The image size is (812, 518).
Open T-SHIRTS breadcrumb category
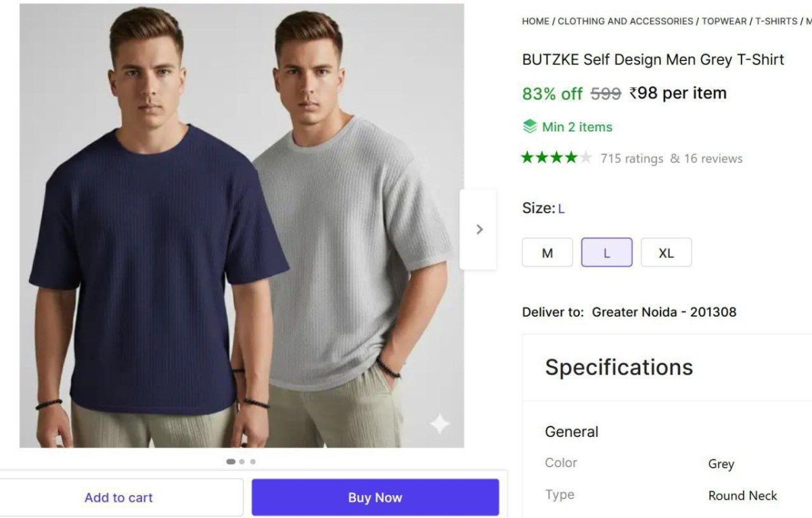[x=776, y=21]
